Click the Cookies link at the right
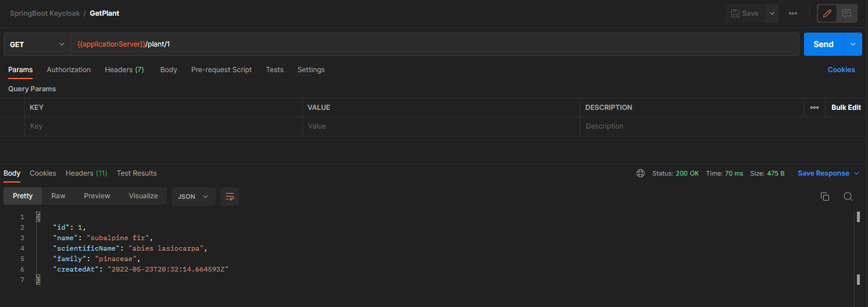Image resolution: width=868 pixels, height=307 pixels. point(841,70)
